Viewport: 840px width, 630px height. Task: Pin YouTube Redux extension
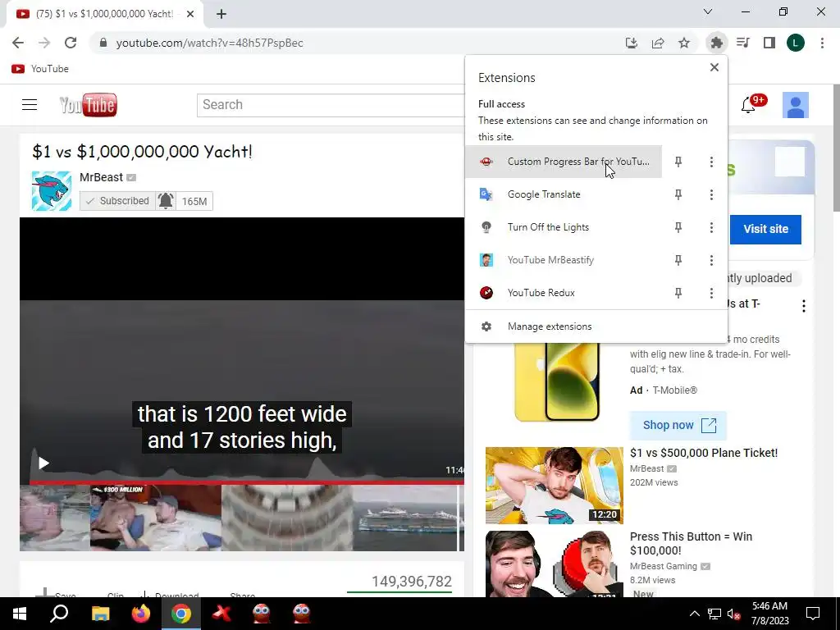pyautogui.click(x=678, y=293)
